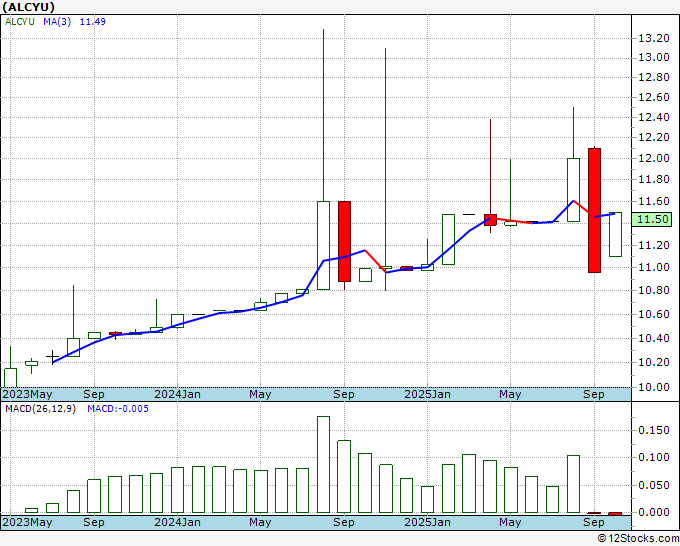680x546 pixels.
Task: Click the 12.00 price axis value
Action: 654,159
